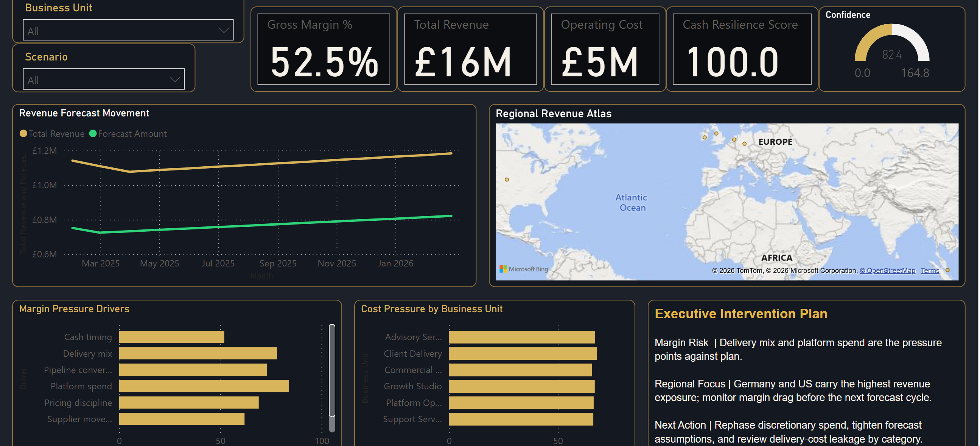The width and height of the screenshot is (980, 446).
Task: Select the Commercial cost bar
Action: (520, 370)
